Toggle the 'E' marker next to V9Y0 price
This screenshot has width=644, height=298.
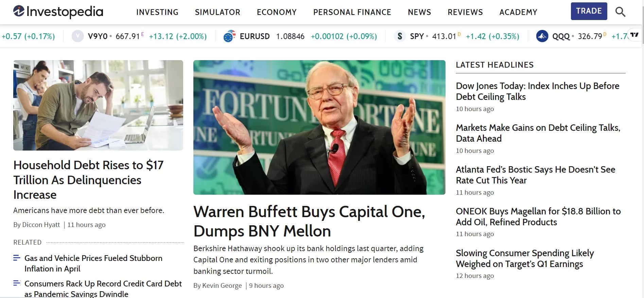[143, 34]
